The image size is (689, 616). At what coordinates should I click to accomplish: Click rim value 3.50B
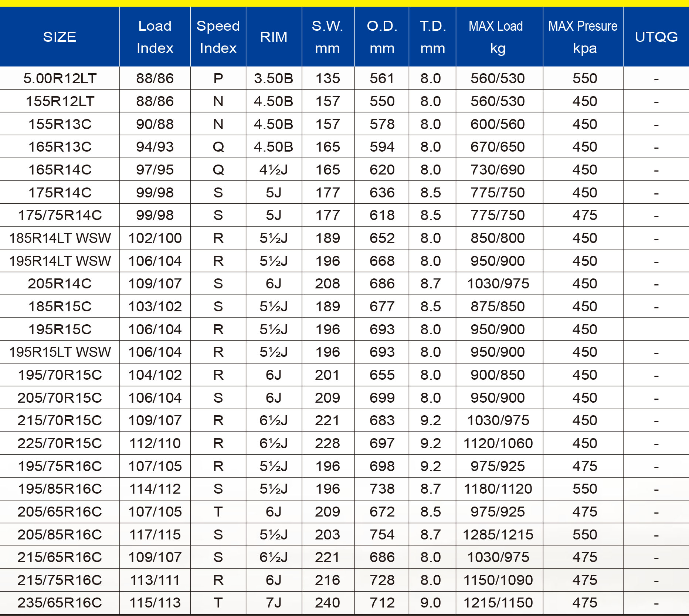tap(274, 78)
